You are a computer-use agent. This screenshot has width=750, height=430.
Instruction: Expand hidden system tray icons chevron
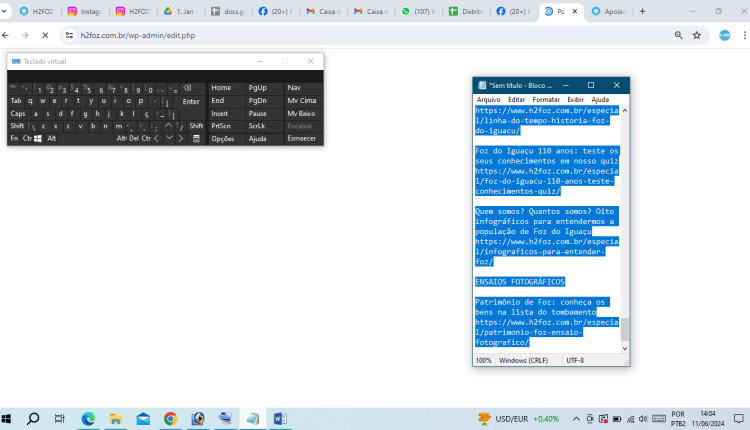pyautogui.click(x=576, y=418)
